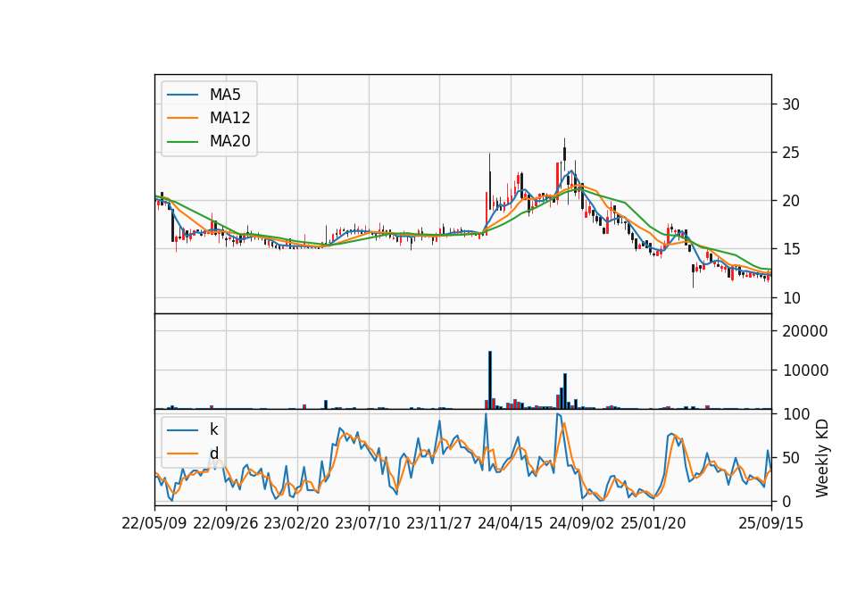The image size is (857, 616).
Task: Click the 25/09/15 date tick label
Action: click(x=770, y=523)
